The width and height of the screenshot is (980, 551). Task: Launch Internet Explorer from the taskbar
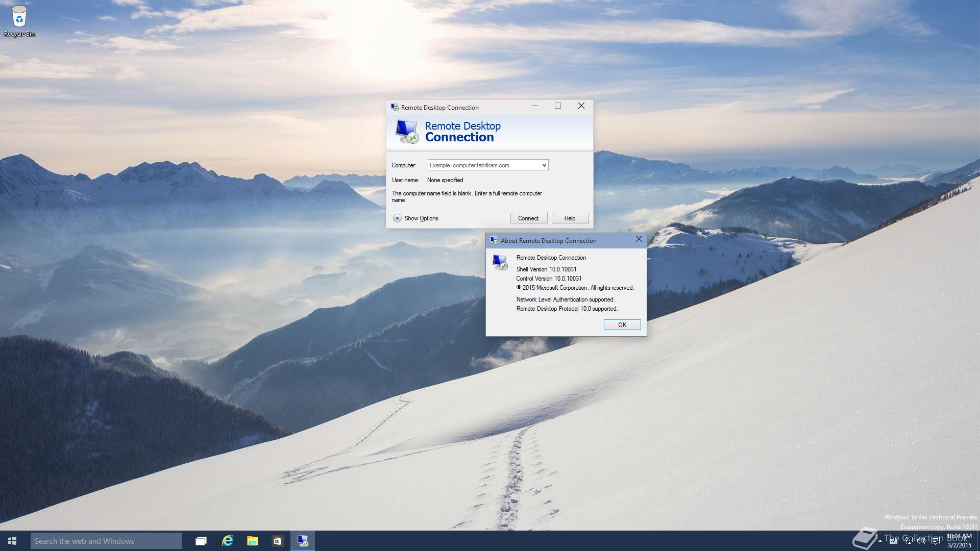click(228, 541)
